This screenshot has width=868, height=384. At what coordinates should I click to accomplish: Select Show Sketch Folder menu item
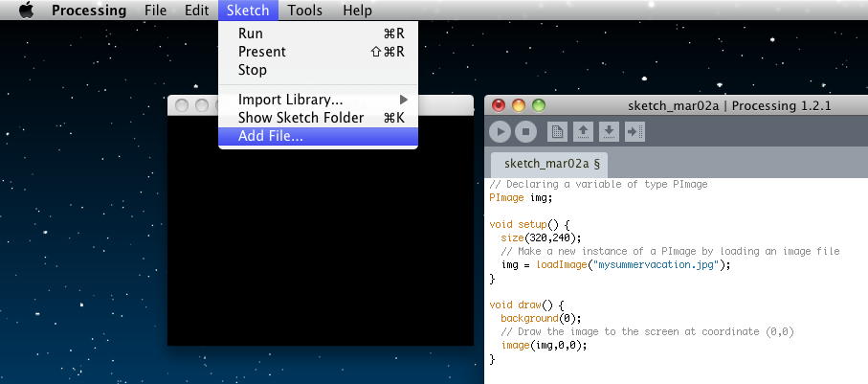coord(319,118)
